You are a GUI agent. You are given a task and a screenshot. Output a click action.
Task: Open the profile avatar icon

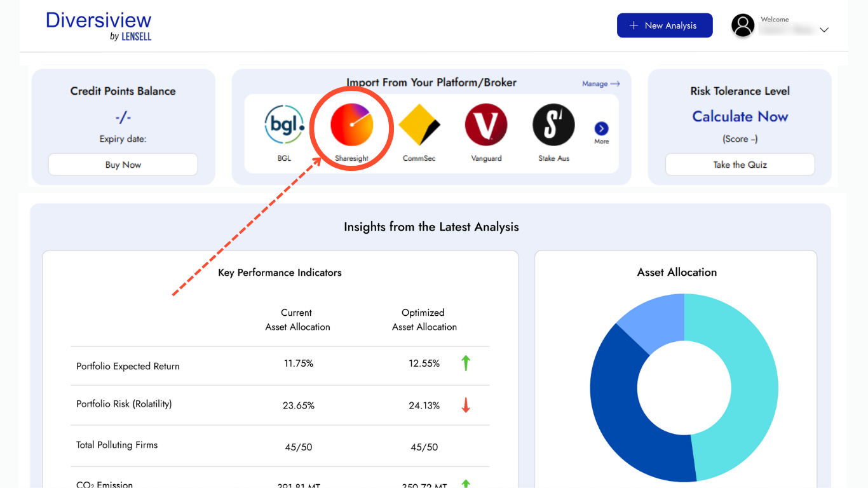pyautogui.click(x=742, y=25)
